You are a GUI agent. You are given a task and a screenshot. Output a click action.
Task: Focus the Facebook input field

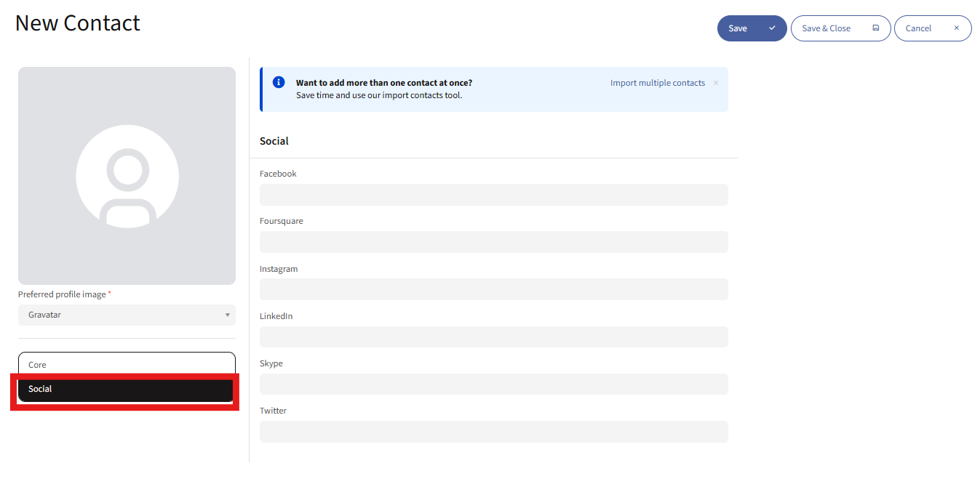[x=493, y=195]
